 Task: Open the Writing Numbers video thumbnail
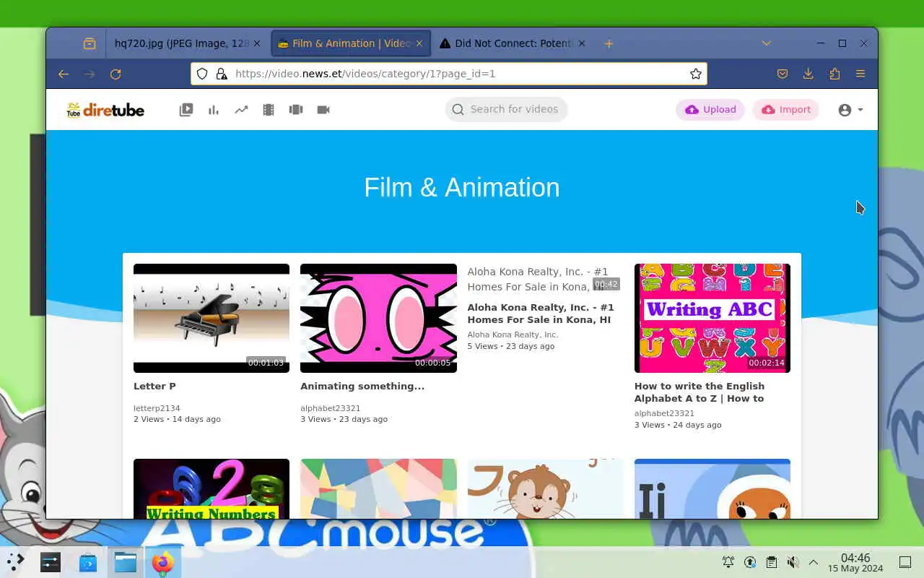(x=212, y=488)
